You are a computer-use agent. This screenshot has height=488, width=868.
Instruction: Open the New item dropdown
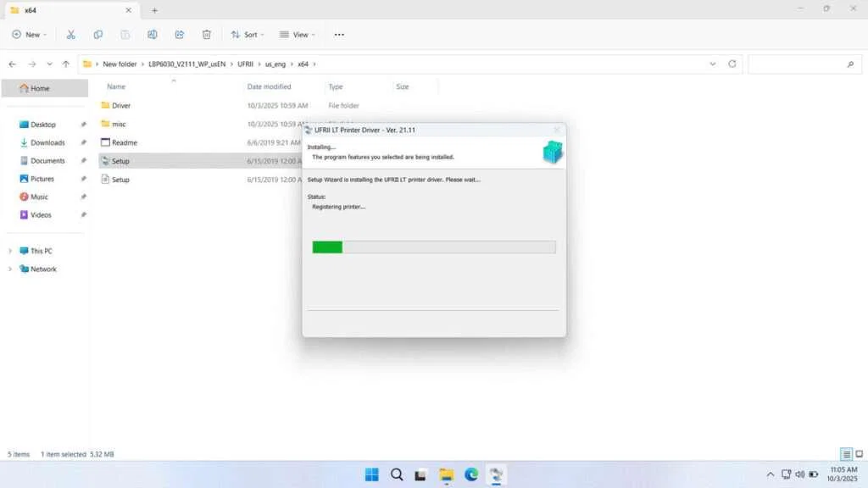coord(30,35)
